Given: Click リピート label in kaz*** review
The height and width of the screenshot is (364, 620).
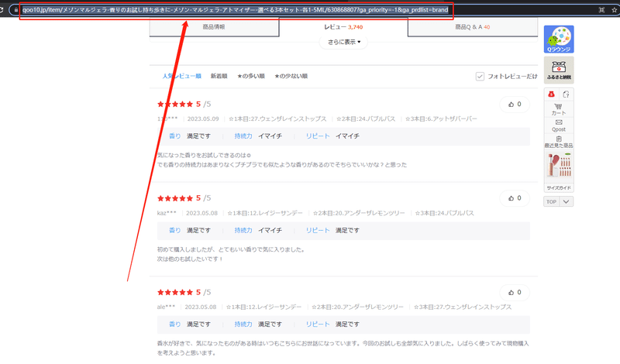Looking at the screenshot, I should point(318,231).
